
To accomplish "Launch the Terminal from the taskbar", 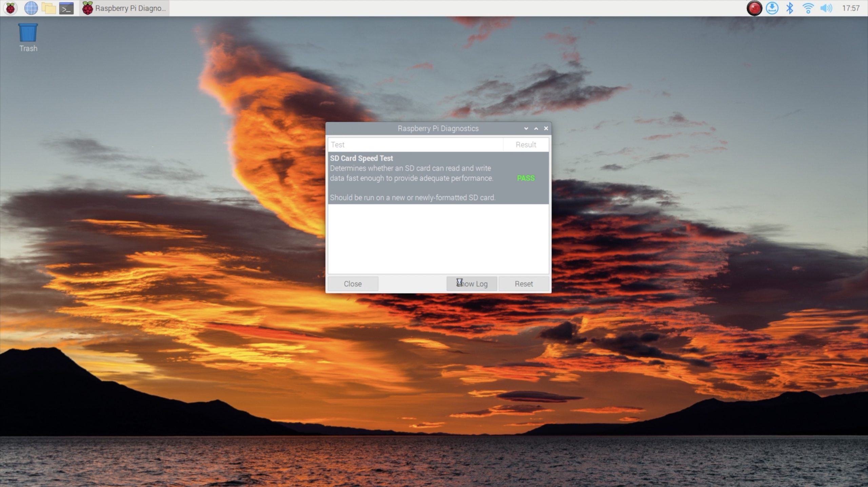I will [66, 8].
